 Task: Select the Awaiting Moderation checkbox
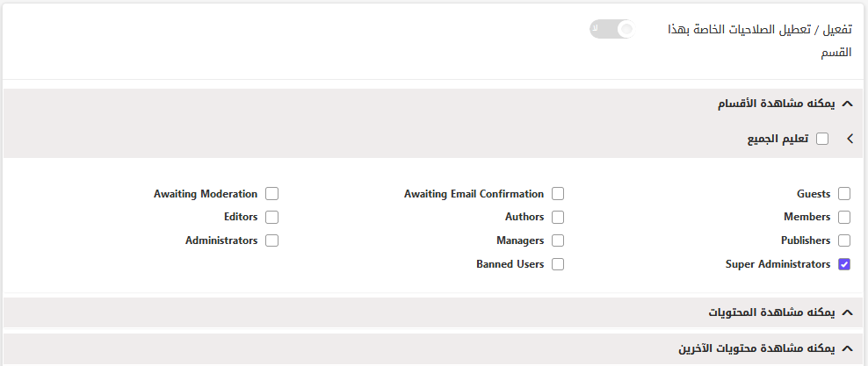click(271, 194)
